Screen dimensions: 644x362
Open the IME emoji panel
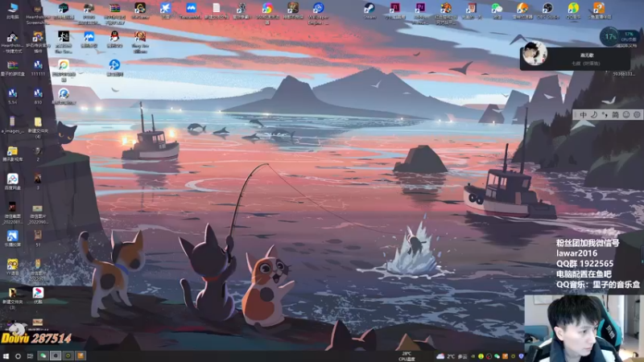pyautogui.click(x=626, y=115)
